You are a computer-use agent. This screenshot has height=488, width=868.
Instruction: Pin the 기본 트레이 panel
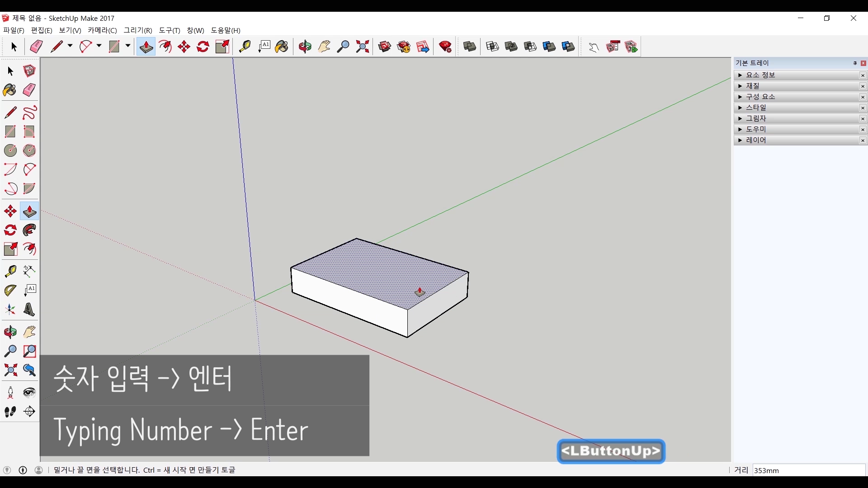[x=855, y=63]
